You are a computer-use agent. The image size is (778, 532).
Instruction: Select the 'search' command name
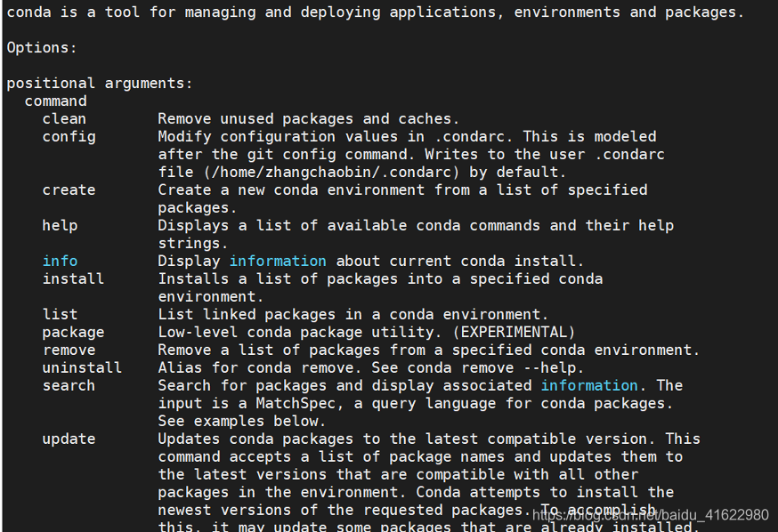coord(69,386)
